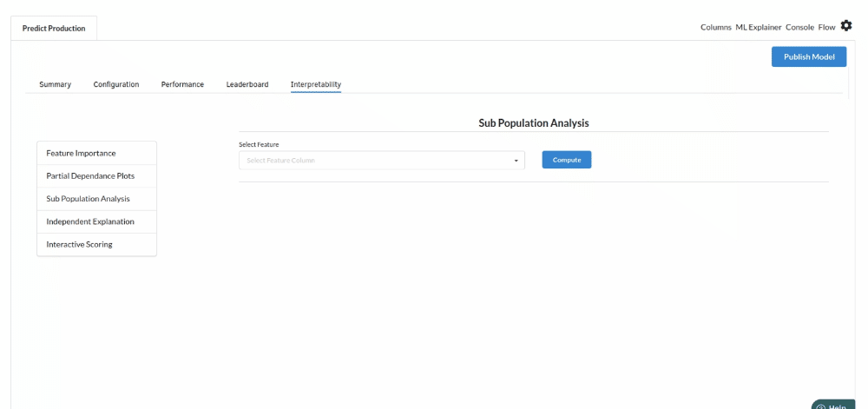Screen dimensions: 868x409
Task: Open Feature Importance in the side menu
Action: point(82,153)
